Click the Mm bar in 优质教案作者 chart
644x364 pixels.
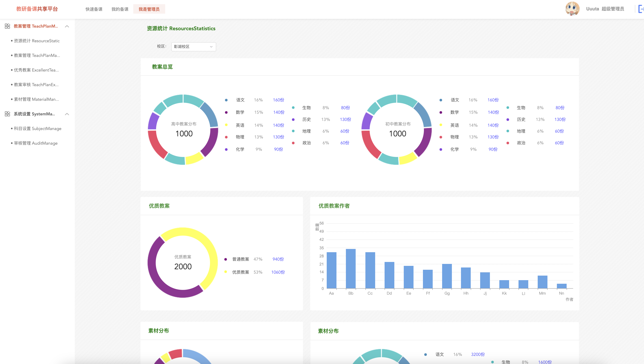543,282
